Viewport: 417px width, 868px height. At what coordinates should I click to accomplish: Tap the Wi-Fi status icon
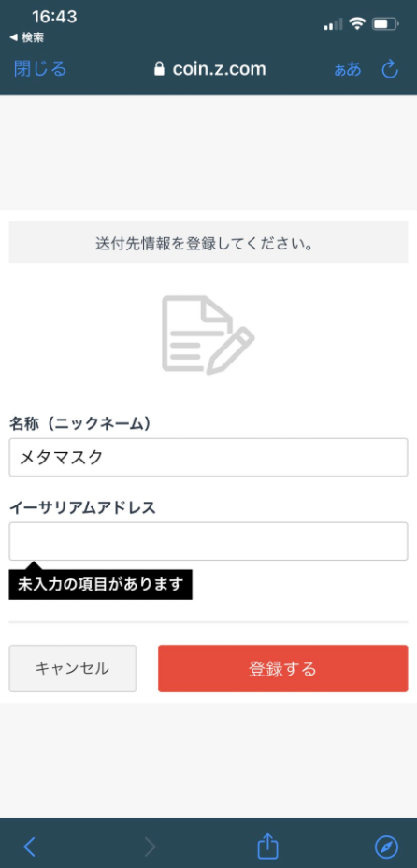click(358, 23)
